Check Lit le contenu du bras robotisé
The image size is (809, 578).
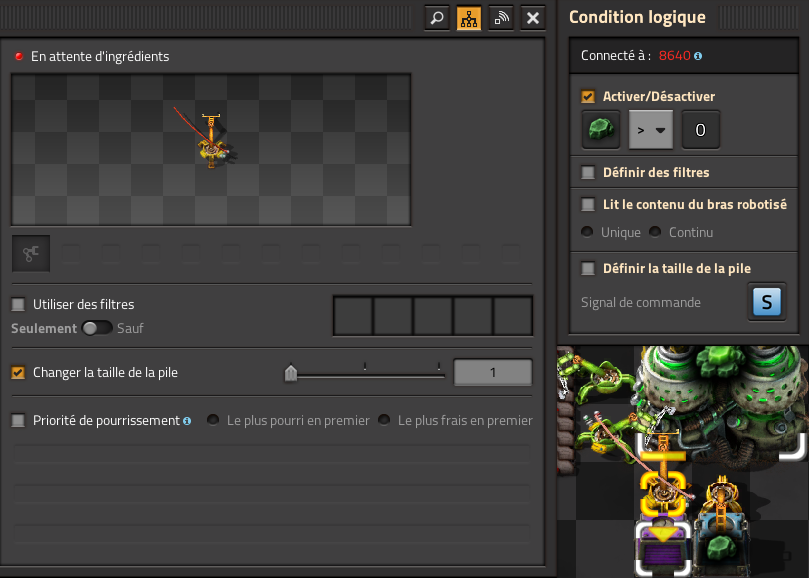588,204
